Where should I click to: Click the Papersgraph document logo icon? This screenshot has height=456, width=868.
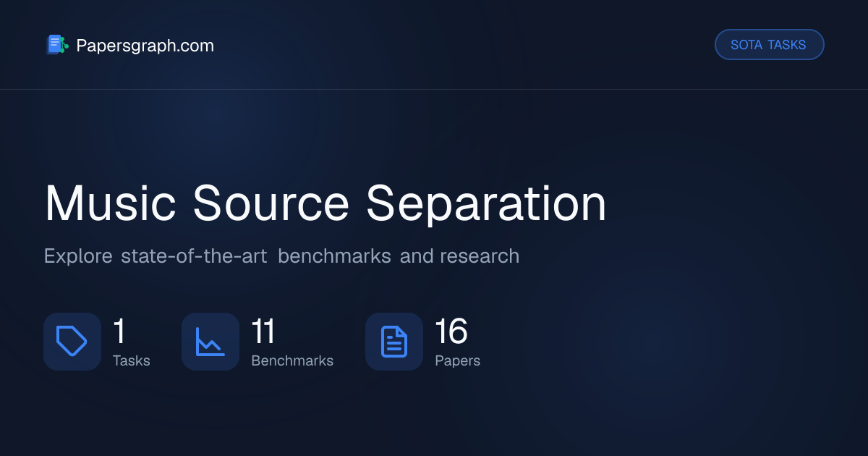click(57, 45)
